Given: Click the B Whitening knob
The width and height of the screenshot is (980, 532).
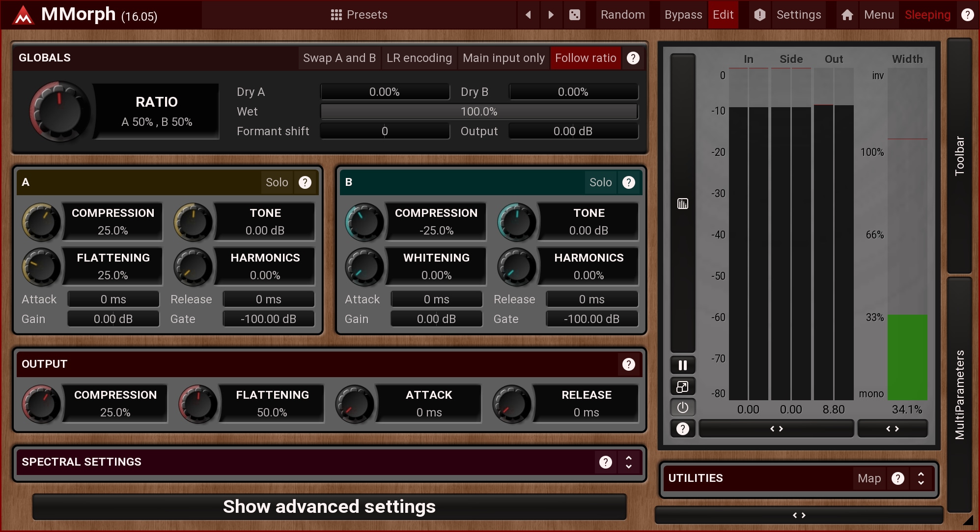Looking at the screenshot, I should coord(364,266).
